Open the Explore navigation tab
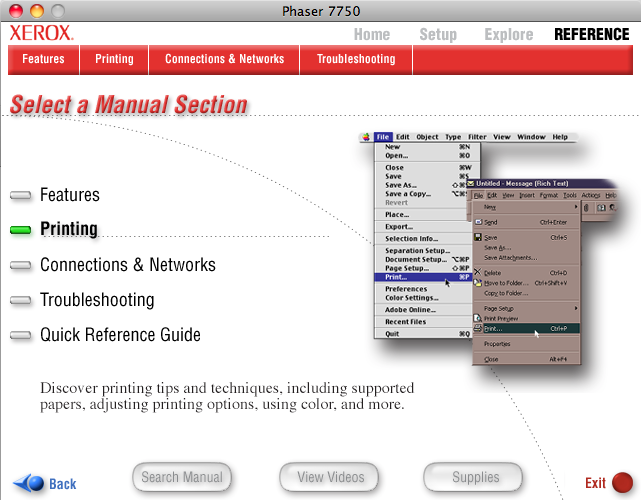Screen dimensions: 641x500 click(x=509, y=34)
